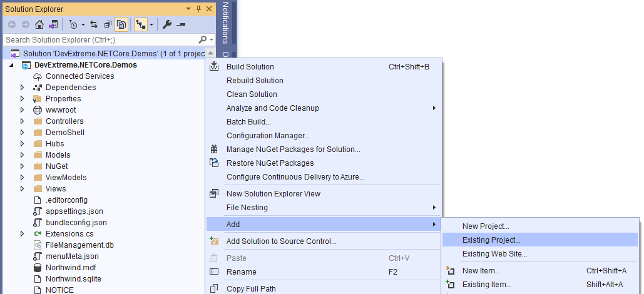
Task: Toggle the Show All Files button
Action: pos(121,24)
